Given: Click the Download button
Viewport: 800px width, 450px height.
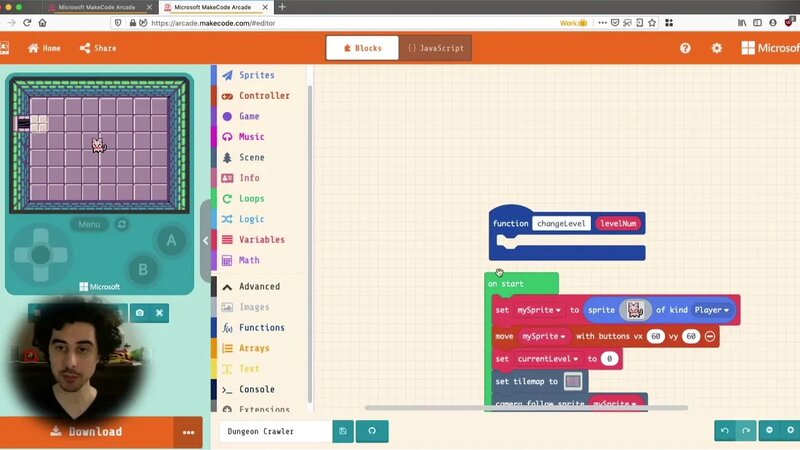Looking at the screenshot, I should [86, 432].
